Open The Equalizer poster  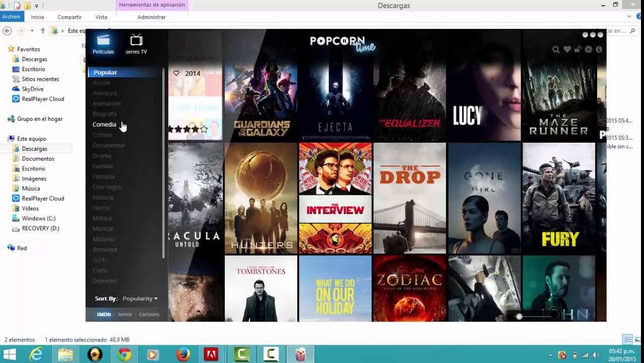[410, 95]
